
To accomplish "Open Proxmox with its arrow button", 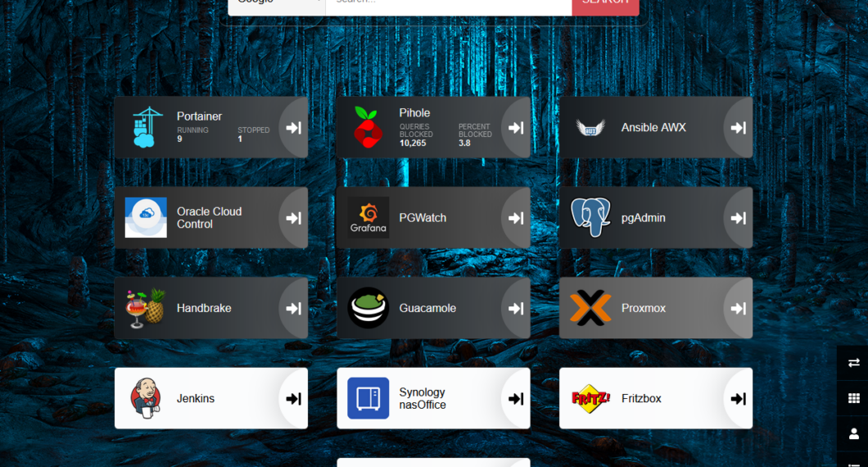I will point(739,309).
